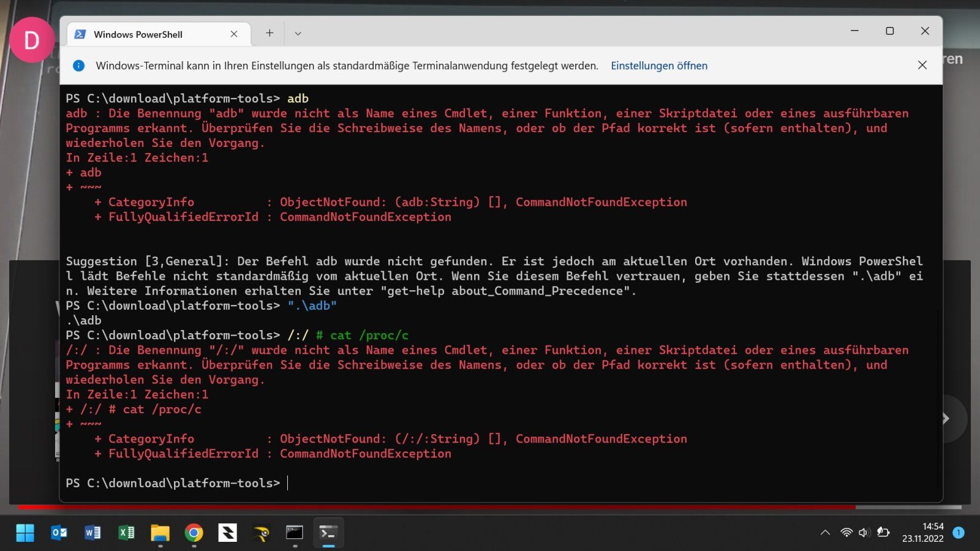Show hidden system tray icons
The image size is (980, 551).
click(x=825, y=533)
